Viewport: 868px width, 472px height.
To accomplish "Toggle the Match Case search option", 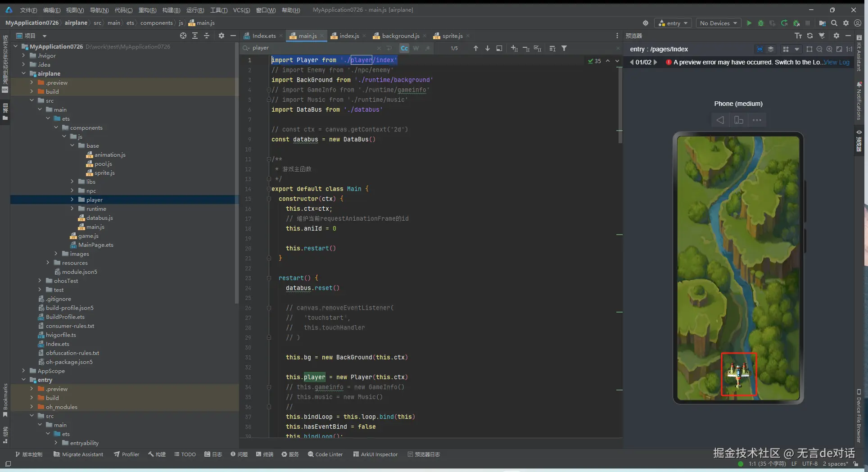I will tap(404, 48).
